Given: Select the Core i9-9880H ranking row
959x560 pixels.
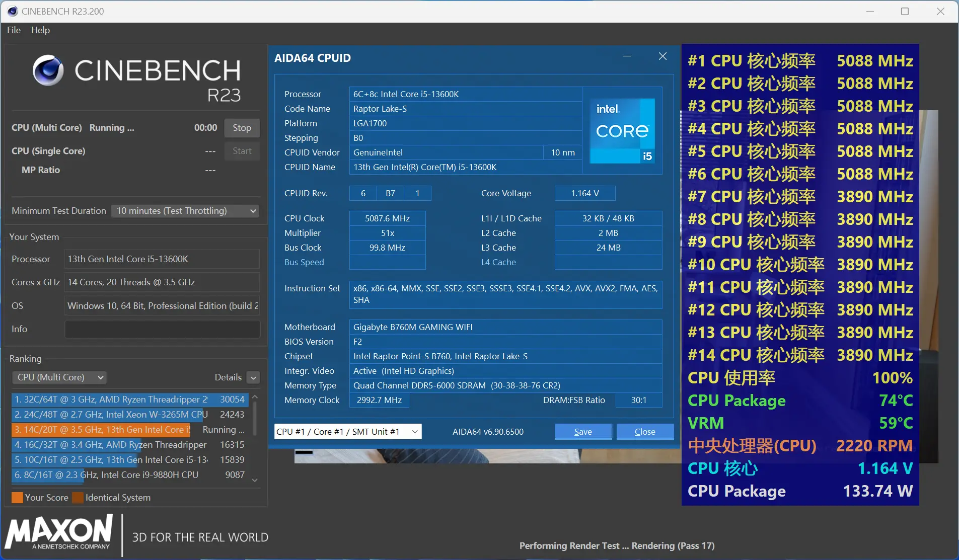Looking at the screenshot, I should pyautogui.click(x=130, y=475).
